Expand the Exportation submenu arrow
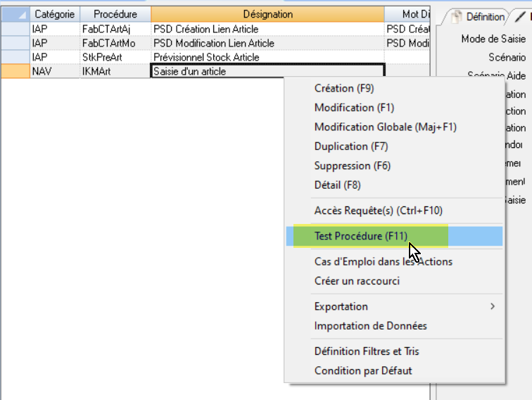The height and width of the screenshot is (400, 532). [x=492, y=306]
